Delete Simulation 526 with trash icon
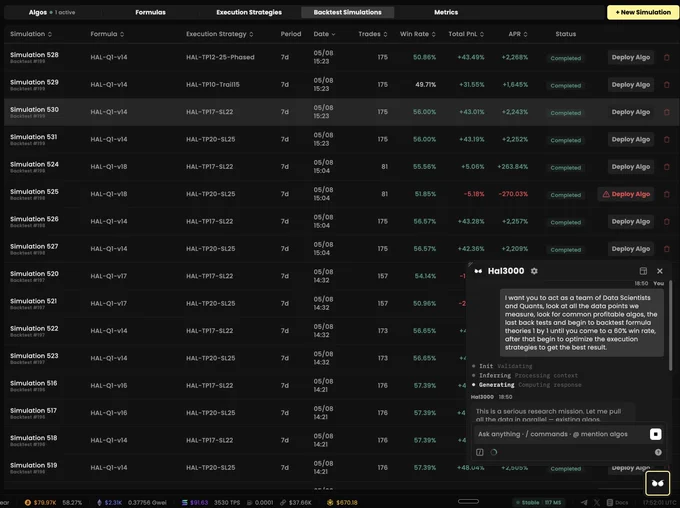 point(667,221)
